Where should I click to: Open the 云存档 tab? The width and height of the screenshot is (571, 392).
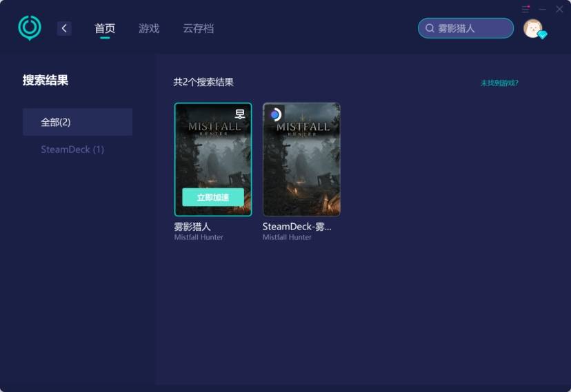(198, 28)
